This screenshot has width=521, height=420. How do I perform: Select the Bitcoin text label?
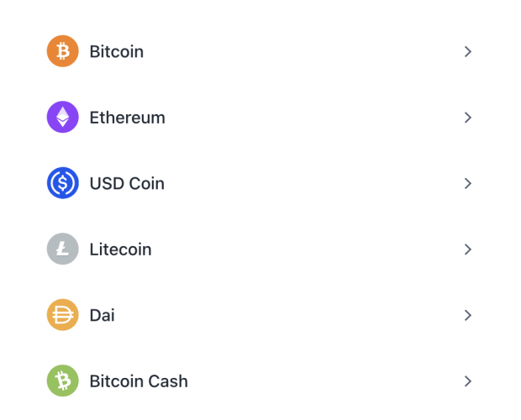117,52
